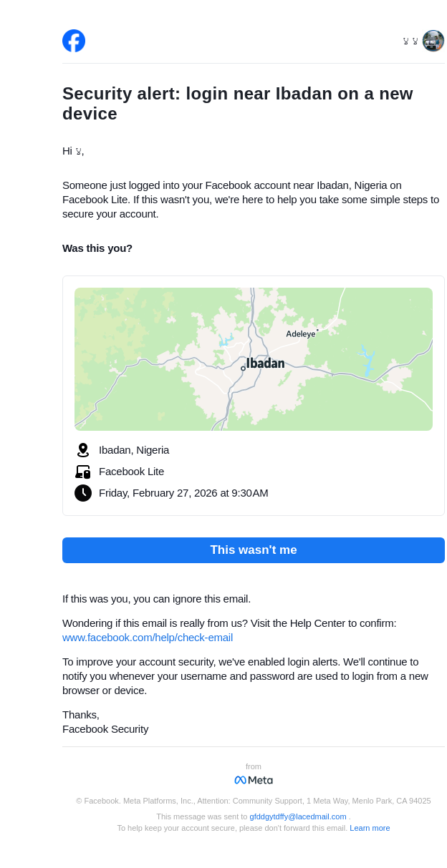Click the Facebook logo icon

(x=74, y=41)
